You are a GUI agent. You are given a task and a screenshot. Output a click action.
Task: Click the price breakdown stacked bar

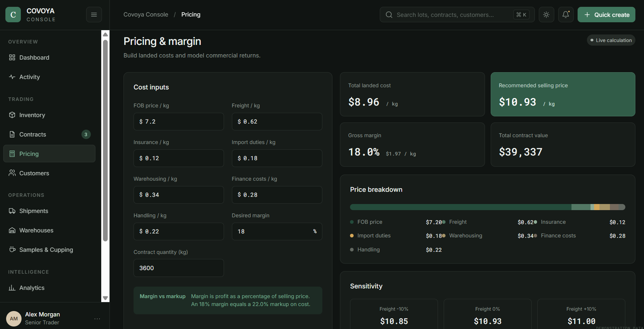coord(487,207)
